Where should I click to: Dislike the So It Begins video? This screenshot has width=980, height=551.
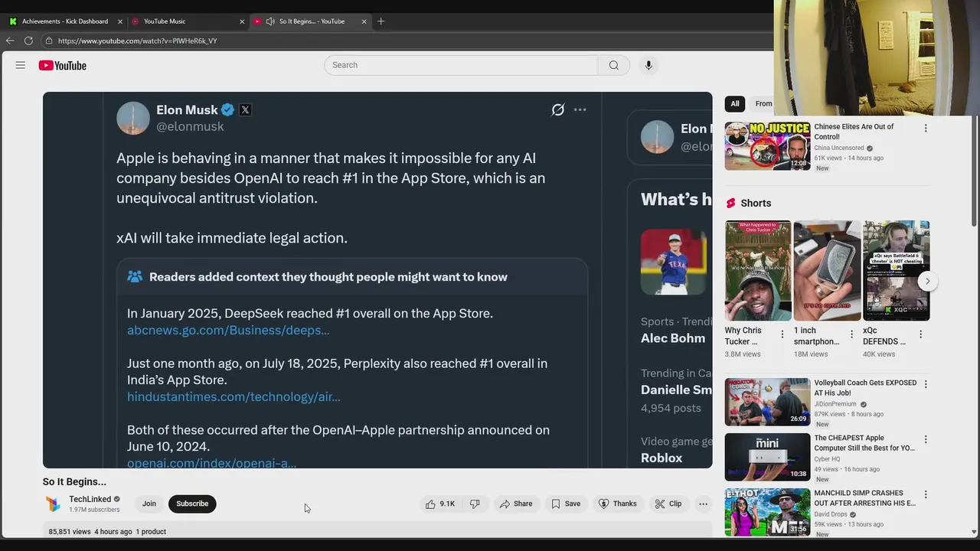pyautogui.click(x=475, y=504)
